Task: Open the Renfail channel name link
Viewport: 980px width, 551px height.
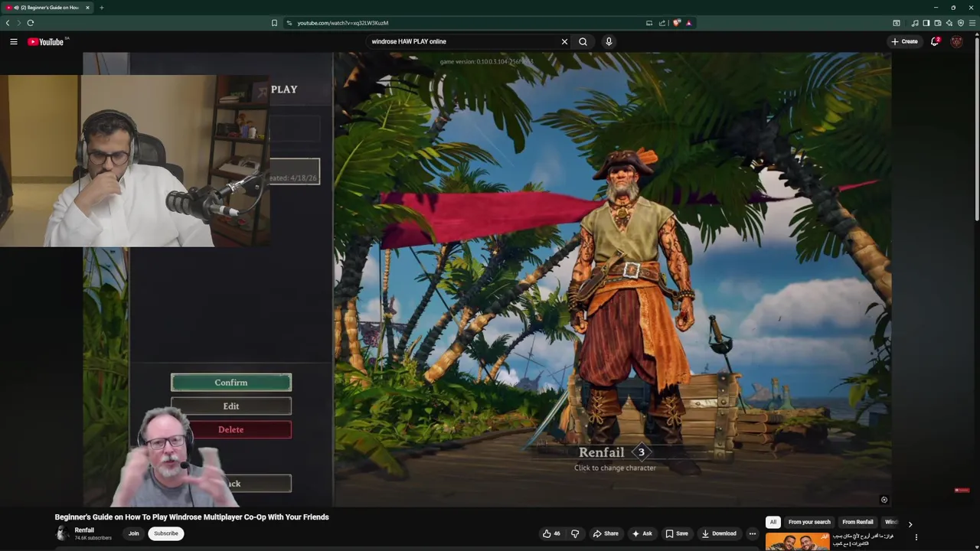Action: [x=84, y=530]
